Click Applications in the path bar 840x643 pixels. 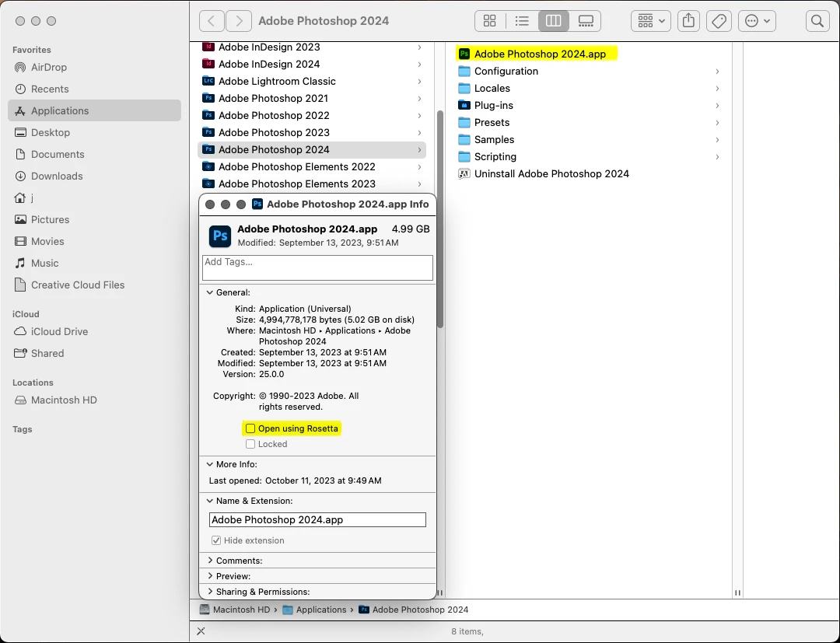[x=314, y=610]
